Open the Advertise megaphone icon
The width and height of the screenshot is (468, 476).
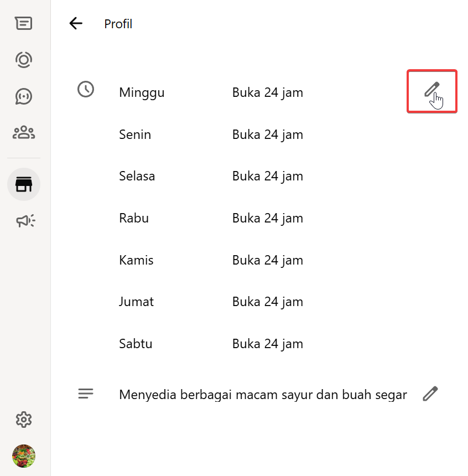click(25, 221)
